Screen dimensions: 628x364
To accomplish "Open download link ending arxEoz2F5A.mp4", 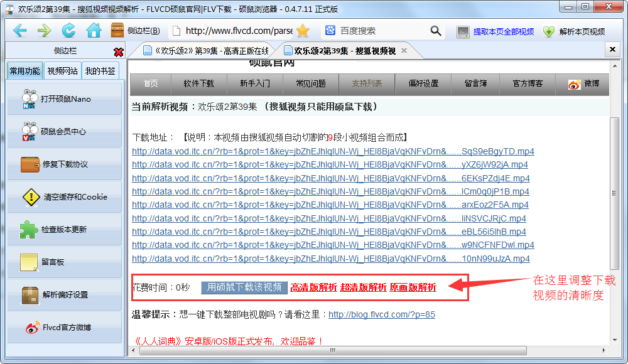I will click(330, 205).
